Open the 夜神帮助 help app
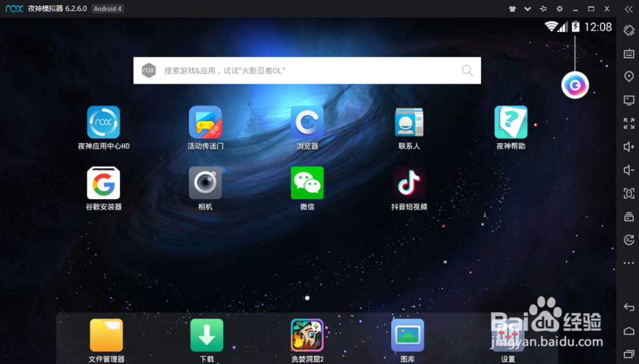 [x=511, y=122]
